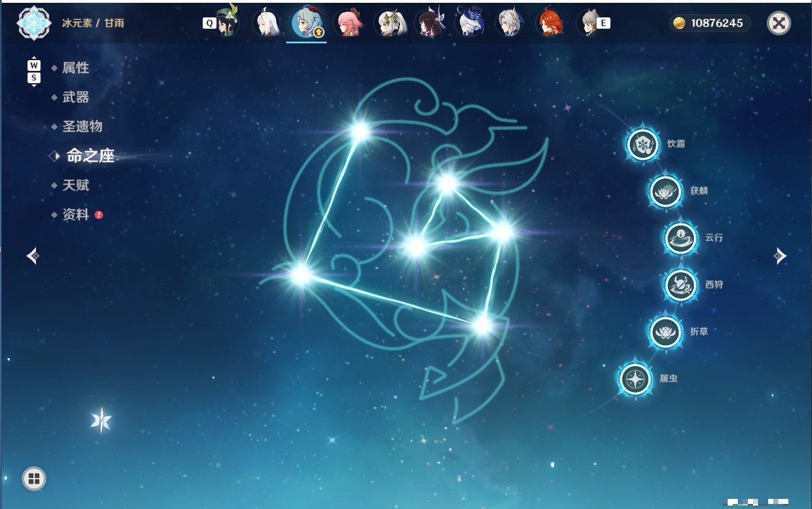This screenshot has width=812, height=509.
Task: Click the Q previous-character key hint
Action: (209, 23)
